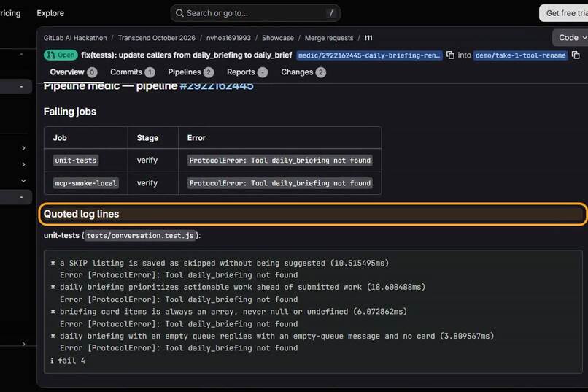Click the 'fail 4' log line
Screen dimensions: 588x392
tap(68, 361)
